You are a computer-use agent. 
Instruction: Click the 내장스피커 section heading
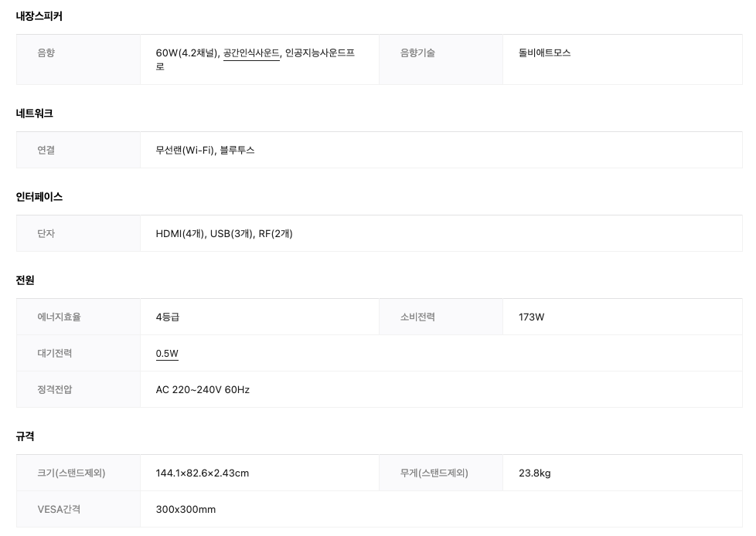[x=39, y=16]
